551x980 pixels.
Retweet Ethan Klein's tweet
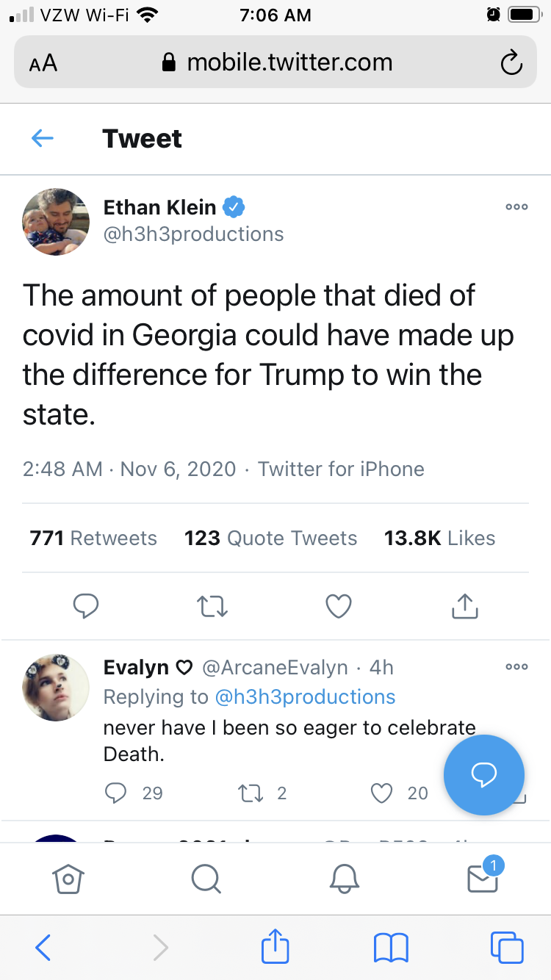213,606
